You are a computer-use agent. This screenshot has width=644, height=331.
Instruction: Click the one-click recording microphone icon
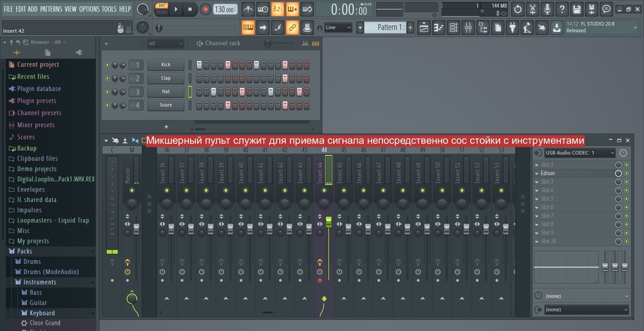547,9
